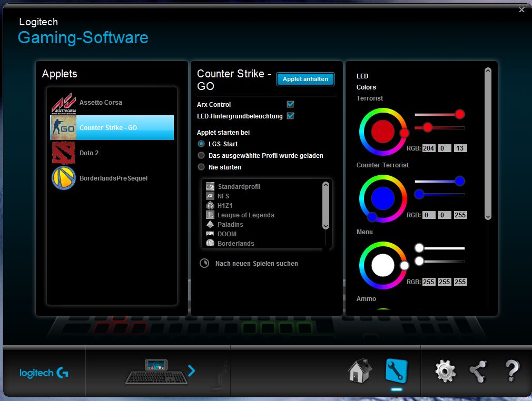532x401 pixels.
Task: Select the Counter Strike - GO applet
Action: tap(112, 128)
